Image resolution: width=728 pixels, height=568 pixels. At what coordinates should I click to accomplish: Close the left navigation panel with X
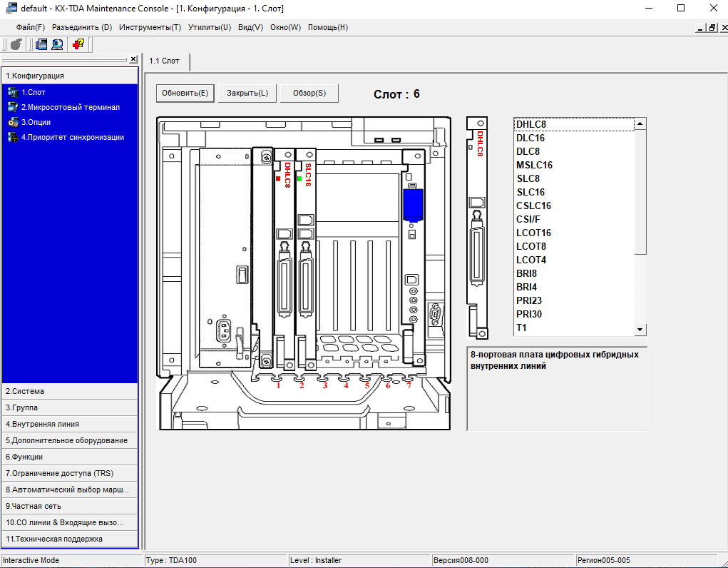(133, 59)
